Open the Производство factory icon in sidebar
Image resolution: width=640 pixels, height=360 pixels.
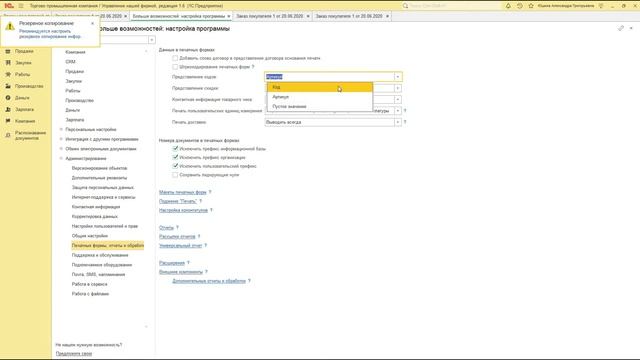pos(8,86)
